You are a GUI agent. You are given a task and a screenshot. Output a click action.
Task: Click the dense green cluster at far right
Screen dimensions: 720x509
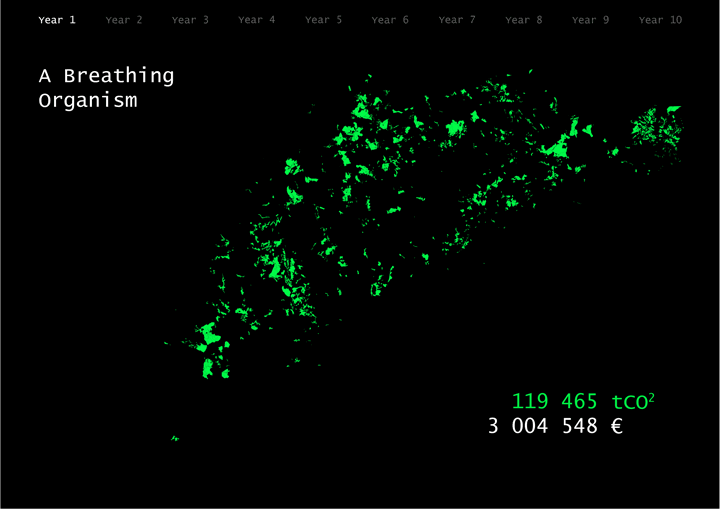pos(655,127)
